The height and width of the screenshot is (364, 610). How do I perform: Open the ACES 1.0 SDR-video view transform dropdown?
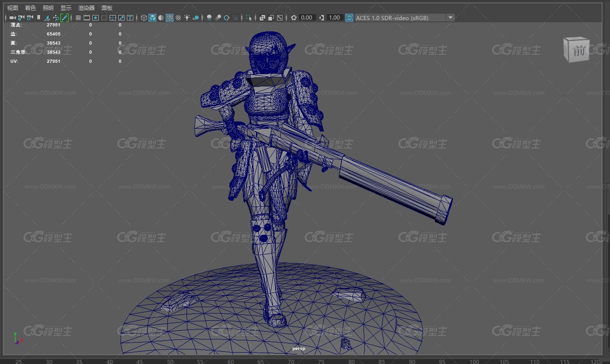tap(404, 18)
